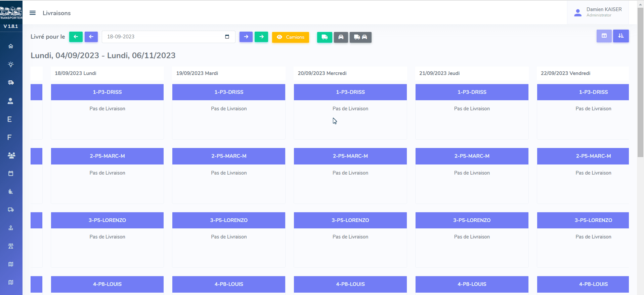Open the fast-truck deliveries sidebar icon
Image resolution: width=644 pixels, height=295 pixels.
pos(11,82)
